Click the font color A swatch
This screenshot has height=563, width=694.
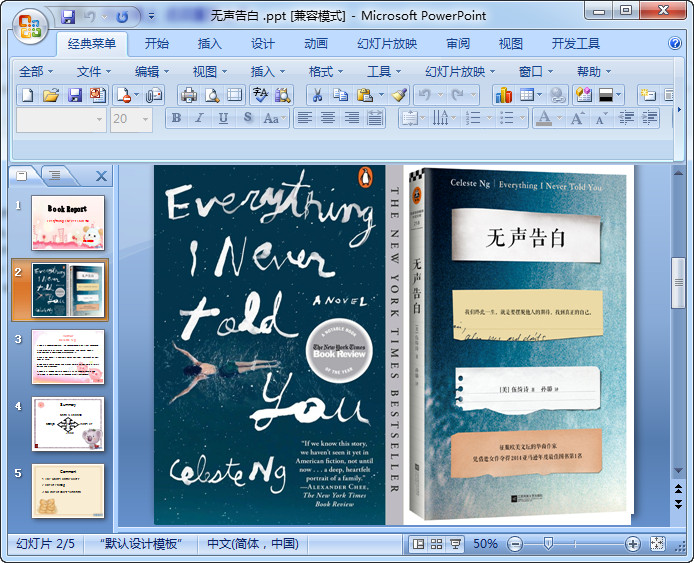click(x=544, y=118)
